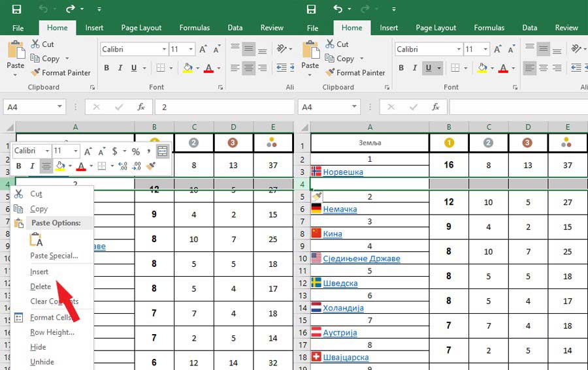Open Formulas tab in left window
This screenshot has height=370, width=588.
pos(195,27)
